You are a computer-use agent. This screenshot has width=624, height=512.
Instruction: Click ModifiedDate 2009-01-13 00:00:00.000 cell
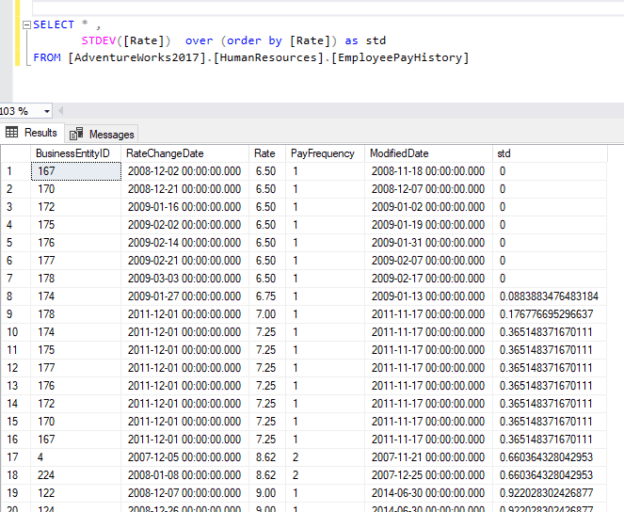428,296
